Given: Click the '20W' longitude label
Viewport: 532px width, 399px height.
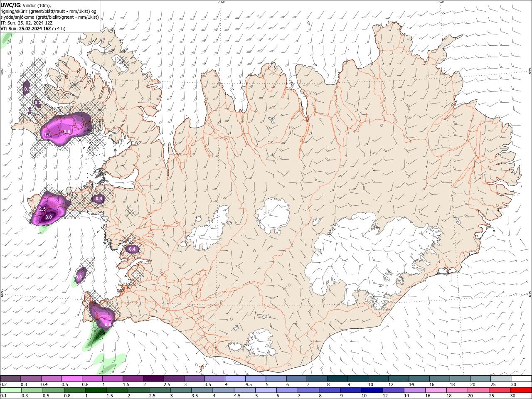Looking at the screenshot, I should pyautogui.click(x=221, y=2).
